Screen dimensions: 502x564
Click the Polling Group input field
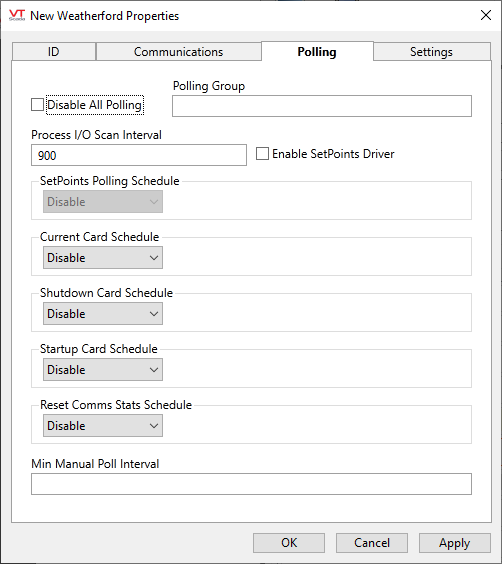coord(322,106)
